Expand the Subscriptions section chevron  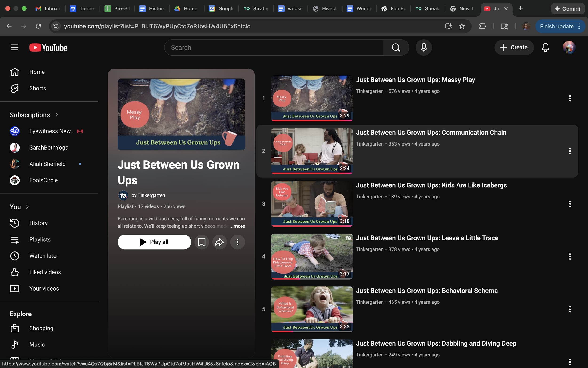57,115
